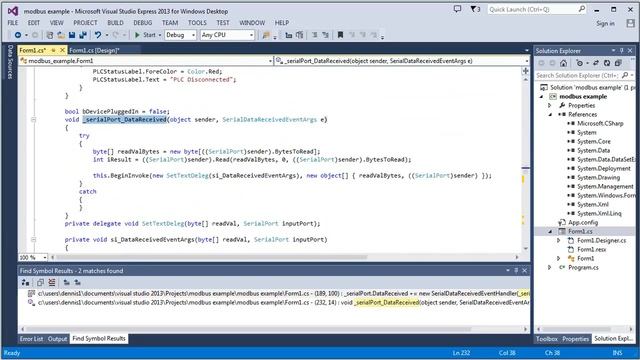Go to the next location in Find Symbol Results
Viewport: 640px width, 360px height.
(78, 282)
